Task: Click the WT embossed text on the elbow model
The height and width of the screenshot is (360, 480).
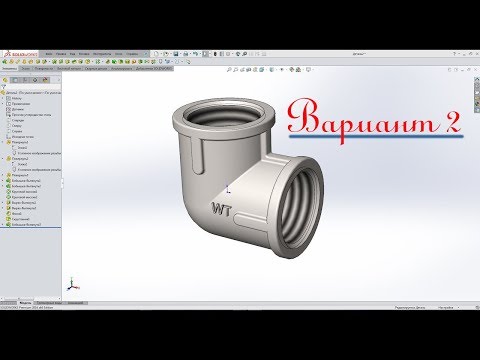Action: (x=222, y=210)
